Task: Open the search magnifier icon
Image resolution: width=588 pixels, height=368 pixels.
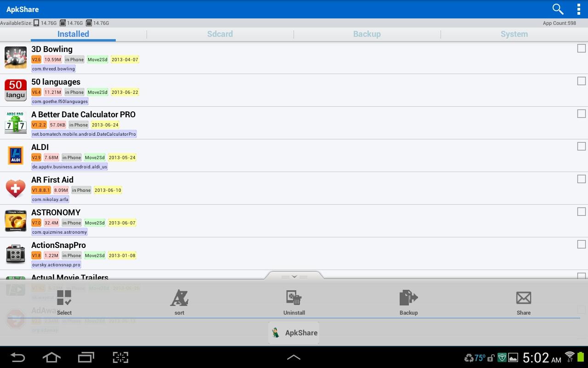Action: coord(558,9)
